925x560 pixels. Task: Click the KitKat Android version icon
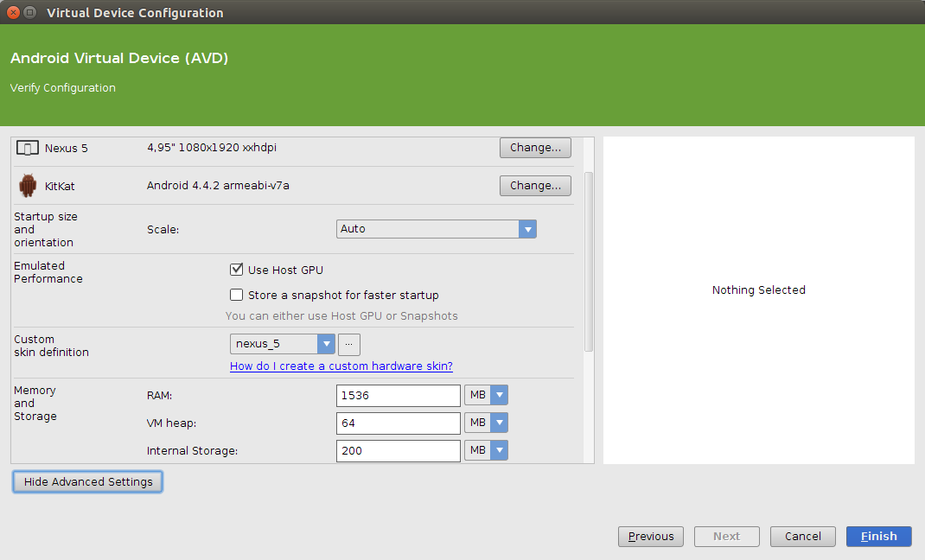(27, 186)
